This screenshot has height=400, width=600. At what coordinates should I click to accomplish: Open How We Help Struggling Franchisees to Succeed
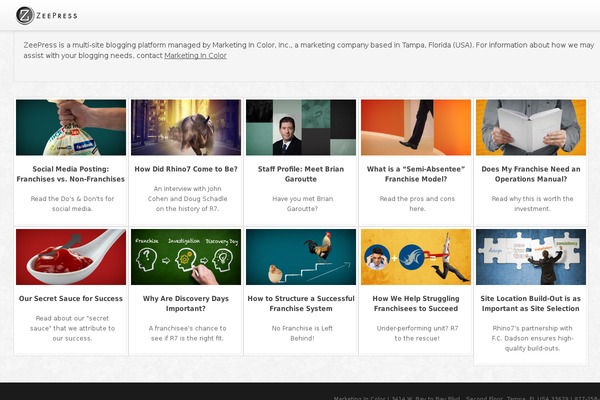[x=416, y=304]
